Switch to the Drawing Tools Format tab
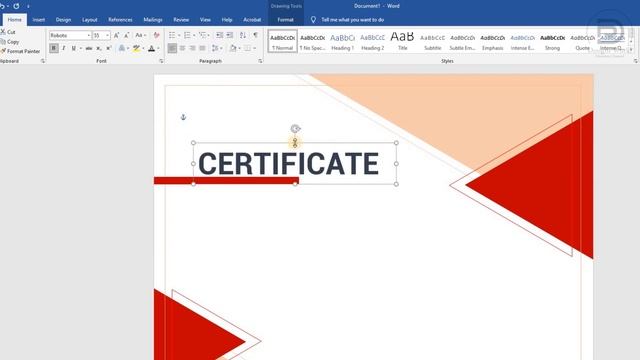Image resolution: width=640 pixels, height=360 pixels. click(285, 20)
